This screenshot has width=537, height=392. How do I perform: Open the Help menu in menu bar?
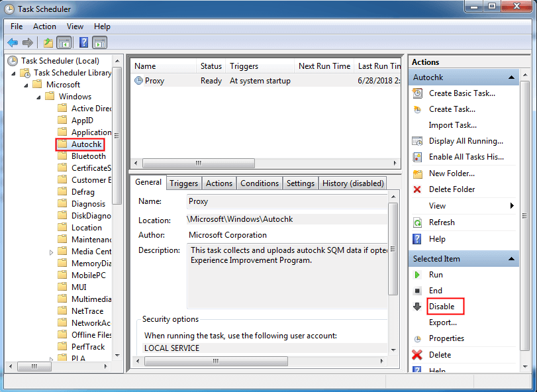click(x=102, y=26)
